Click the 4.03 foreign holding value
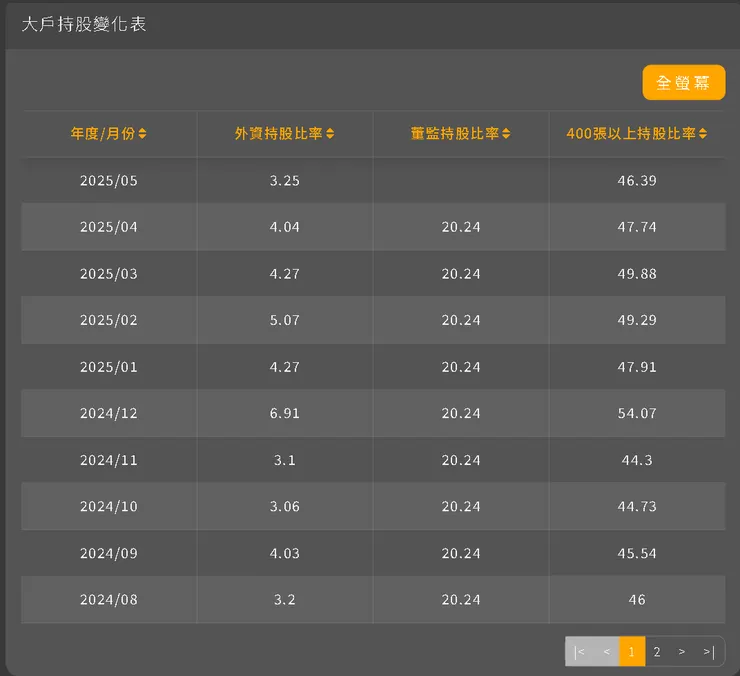 (285, 553)
